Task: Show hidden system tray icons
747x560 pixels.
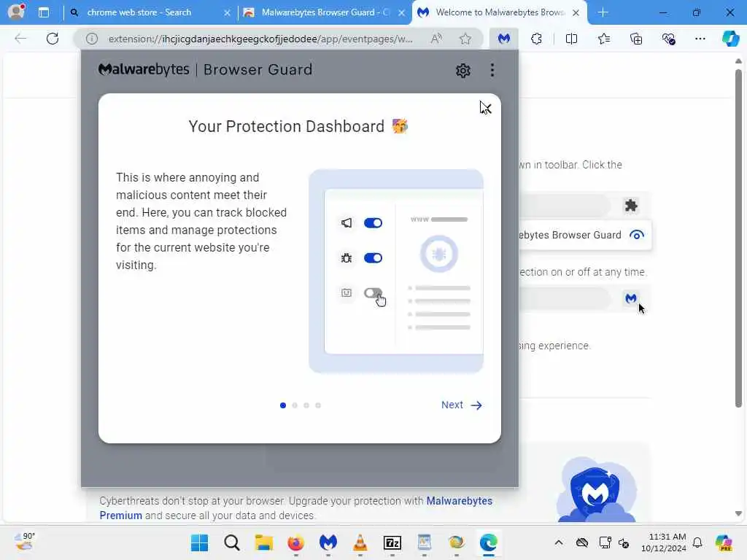Action: (558, 542)
